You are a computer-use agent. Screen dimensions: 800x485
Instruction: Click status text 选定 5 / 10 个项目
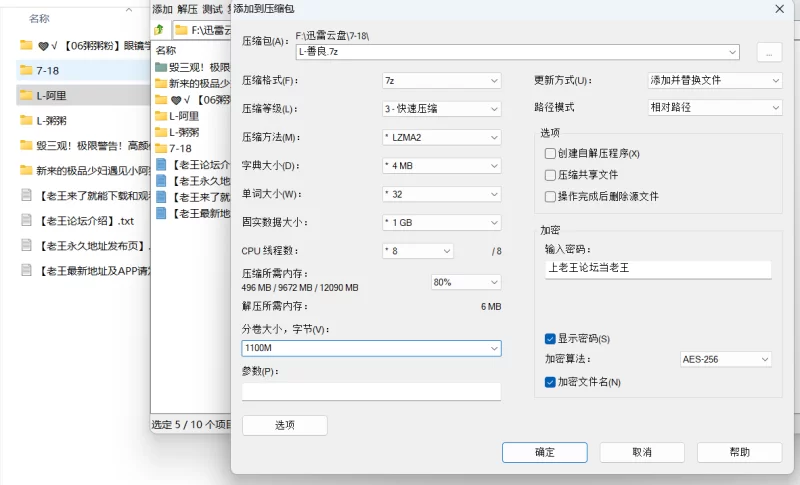(x=191, y=424)
